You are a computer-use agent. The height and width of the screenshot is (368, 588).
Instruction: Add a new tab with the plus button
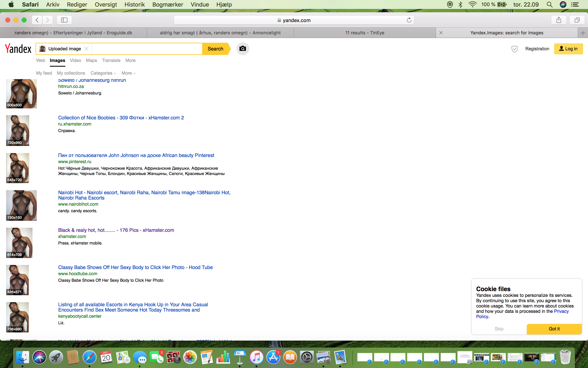pyautogui.click(x=583, y=33)
